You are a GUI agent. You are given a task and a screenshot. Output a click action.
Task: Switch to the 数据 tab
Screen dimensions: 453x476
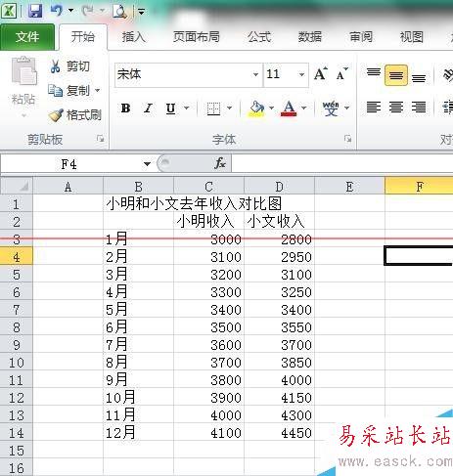pyautogui.click(x=310, y=37)
